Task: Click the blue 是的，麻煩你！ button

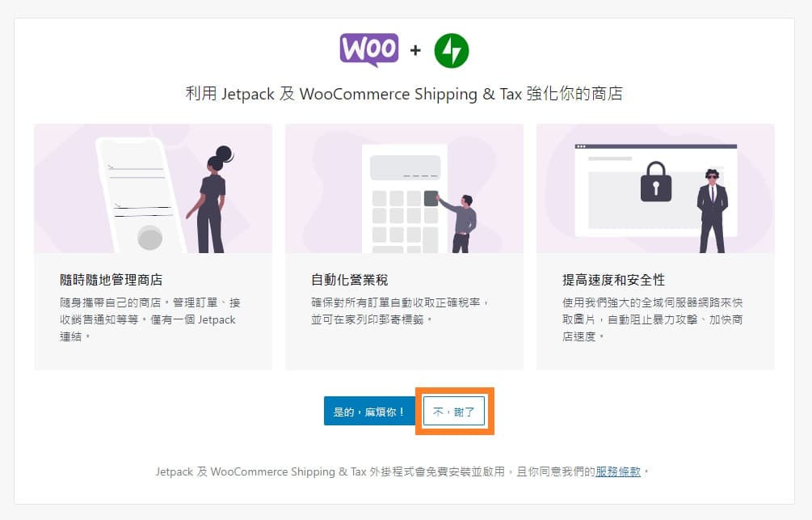Action: 370,411
